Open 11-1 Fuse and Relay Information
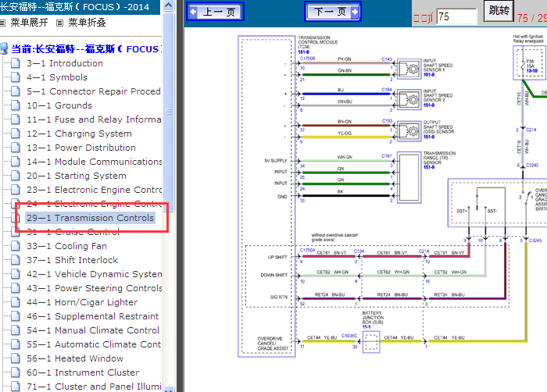The width and height of the screenshot is (547, 392). (x=94, y=119)
